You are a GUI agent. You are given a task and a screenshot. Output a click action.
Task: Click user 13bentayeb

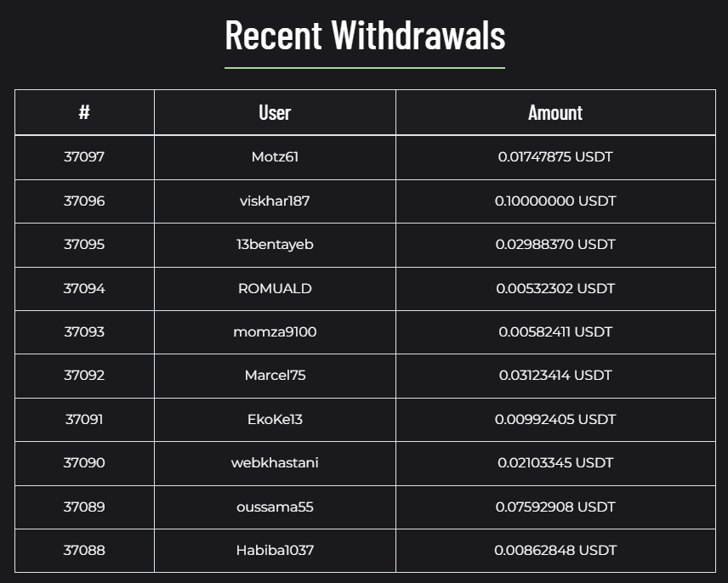275,245
